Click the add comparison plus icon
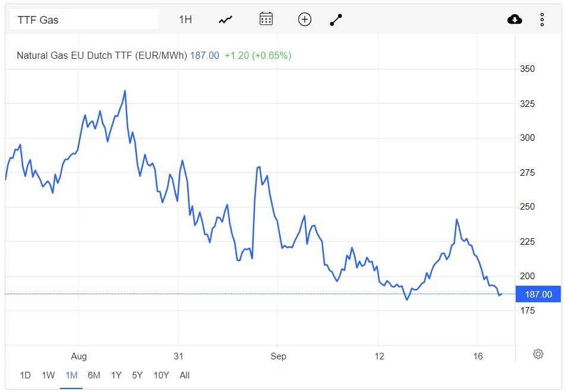This screenshot has width=565, height=392. pos(304,20)
